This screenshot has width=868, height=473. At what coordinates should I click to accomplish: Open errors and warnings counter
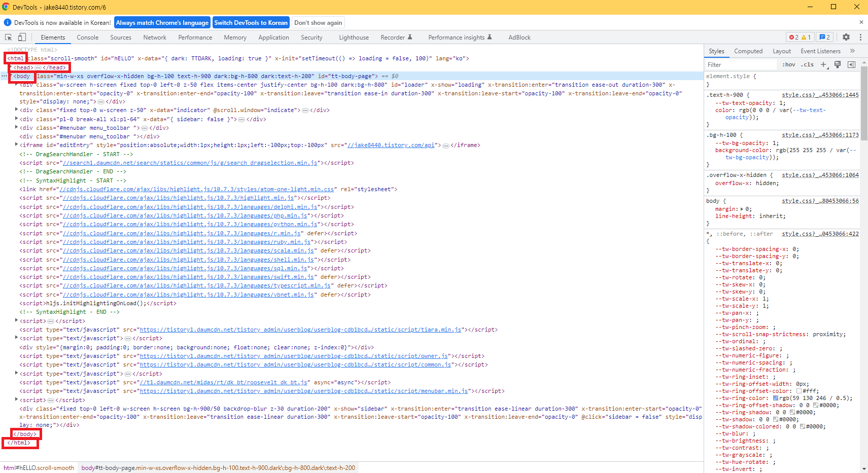800,37
